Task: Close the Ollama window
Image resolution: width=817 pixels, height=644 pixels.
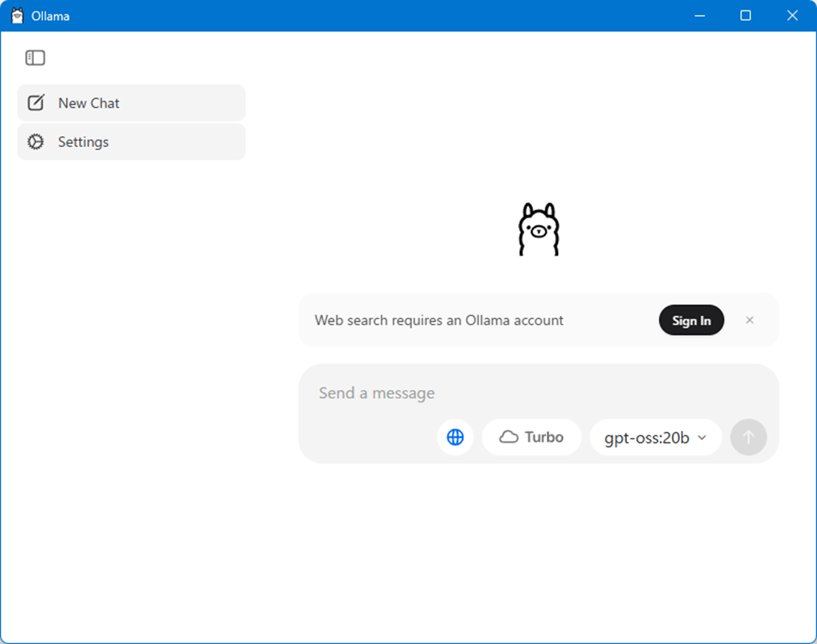Action: click(792, 16)
